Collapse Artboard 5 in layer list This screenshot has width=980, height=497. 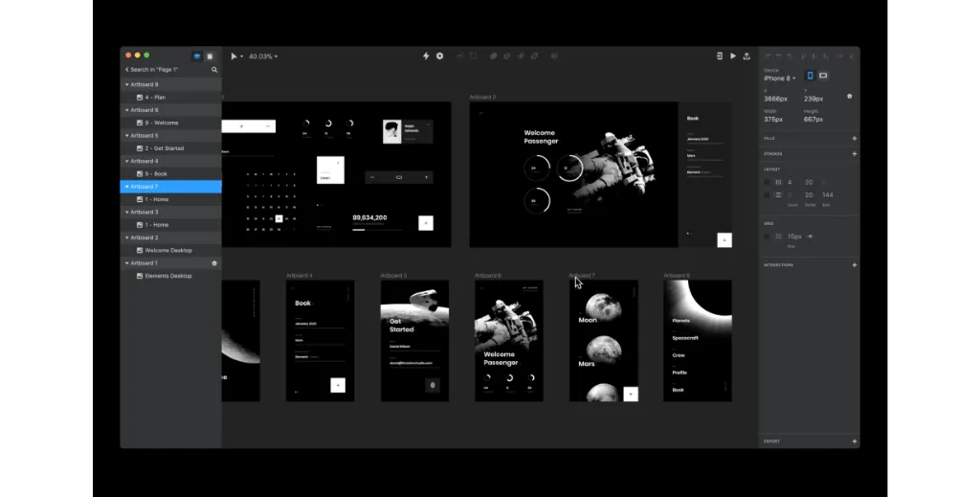pyautogui.click(x=127, y=136)
